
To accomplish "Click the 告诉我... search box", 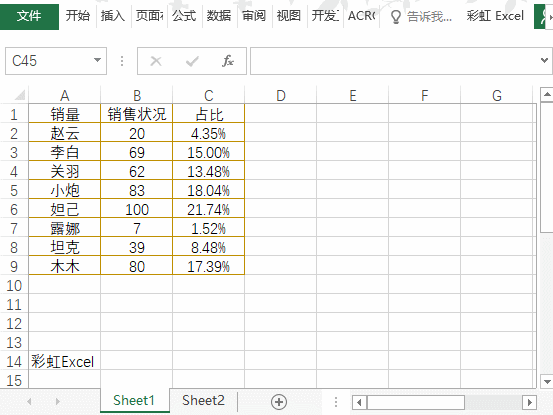I will pos(429,17).
